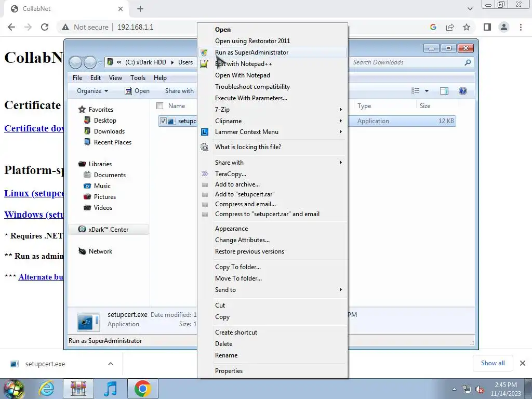The height and width of the screenshot is (399, 532).
Task: Click the Show all downloads button
Action: (x=493, y=363)
